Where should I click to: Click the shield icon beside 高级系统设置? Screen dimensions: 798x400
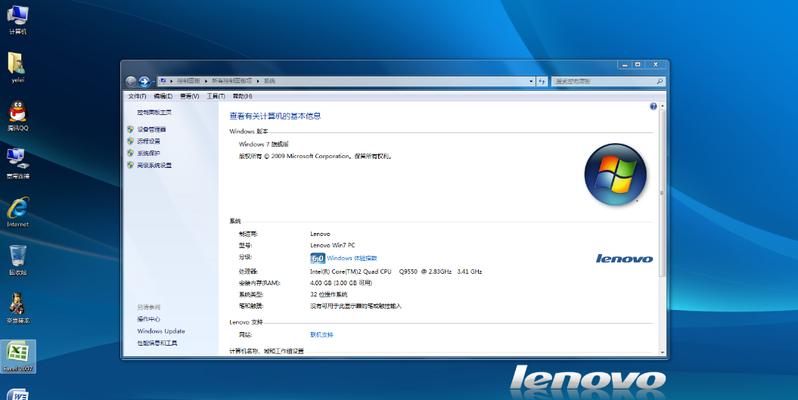pos(131,165)
